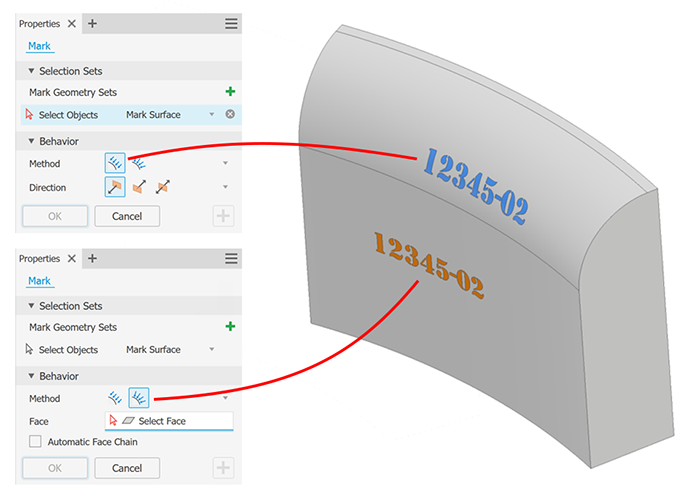The width and height of the screenshot is (700, 497).
Task: Choose Wrap method icon in upper panel
Action: [138, 164]
